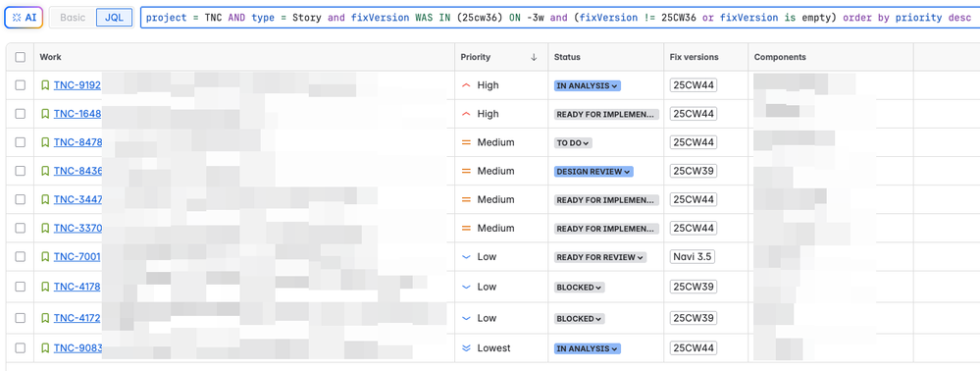Open the DESIGN REVIEW status dropdown for TNC-8436

coord(593,172)
